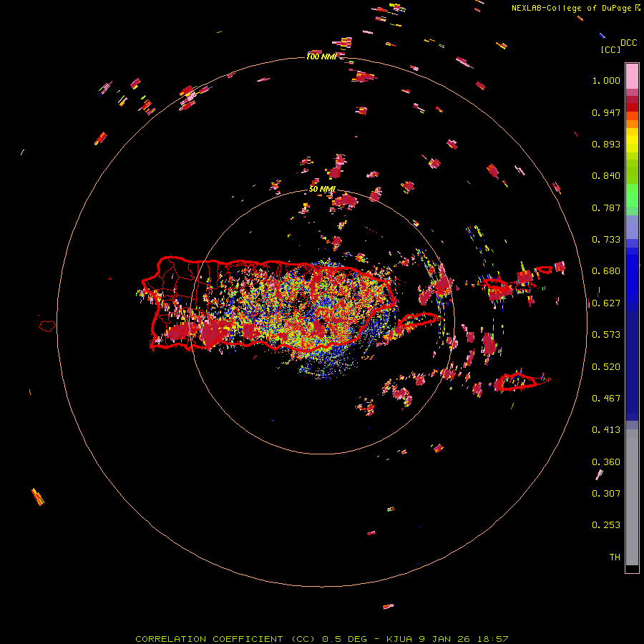Viewport: 644px width, 644px height.
Task: Select the 0.360 scale value
Action: [606, 462]
